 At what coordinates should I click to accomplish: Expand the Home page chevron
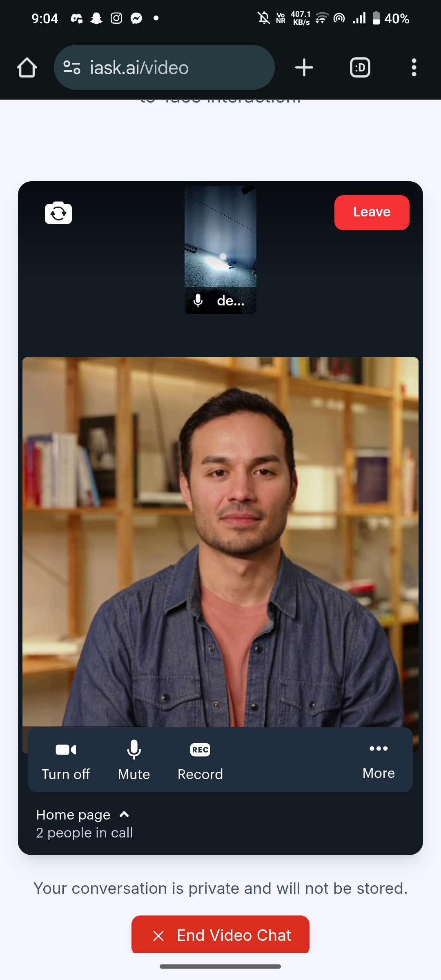124,814
